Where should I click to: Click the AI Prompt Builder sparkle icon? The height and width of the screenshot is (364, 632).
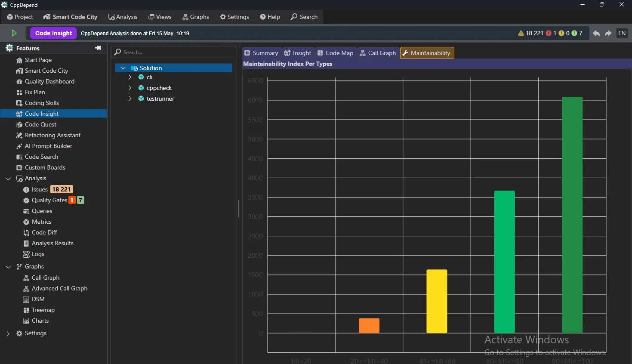[19, 146]
